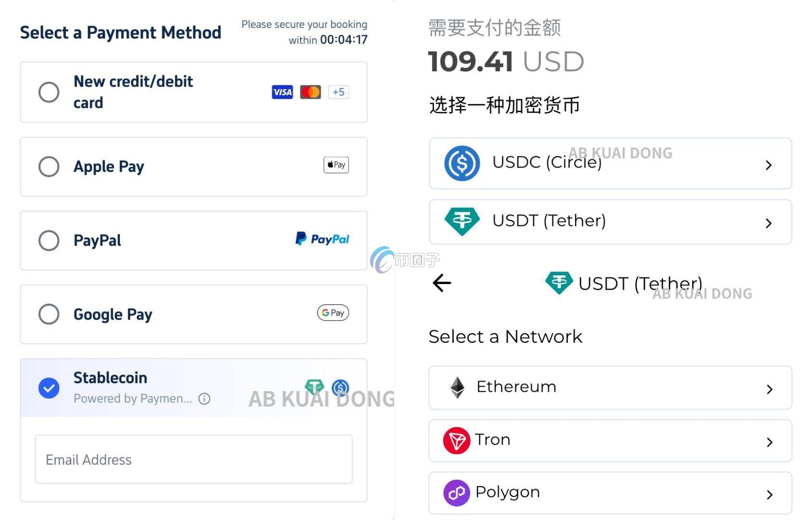The image size is (812, 520).
Task: Choose the Polygon network option
Action: 610,493
